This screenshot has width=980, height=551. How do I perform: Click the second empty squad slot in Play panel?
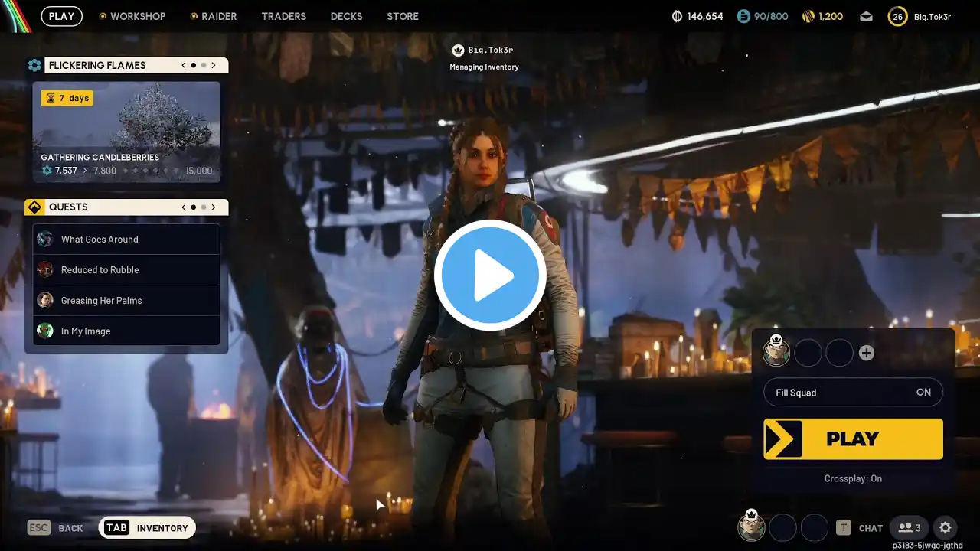tap(839, 353)
